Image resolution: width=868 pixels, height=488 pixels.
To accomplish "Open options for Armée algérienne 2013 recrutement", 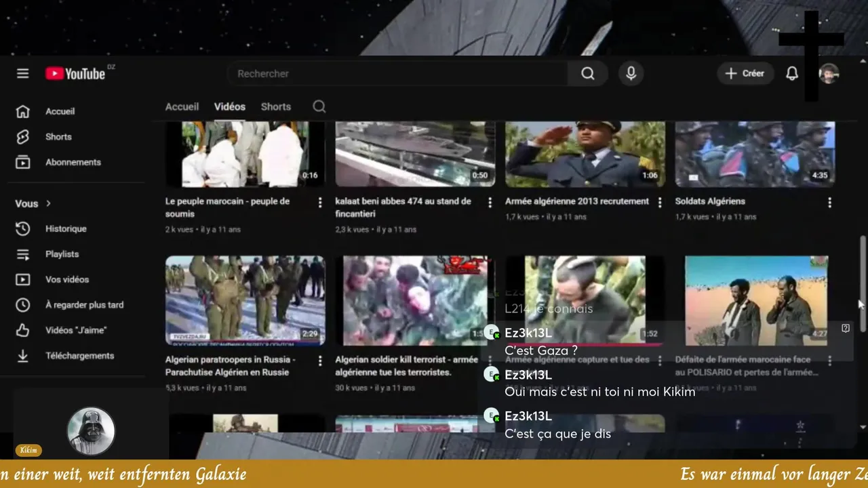I will coord(660,202).
